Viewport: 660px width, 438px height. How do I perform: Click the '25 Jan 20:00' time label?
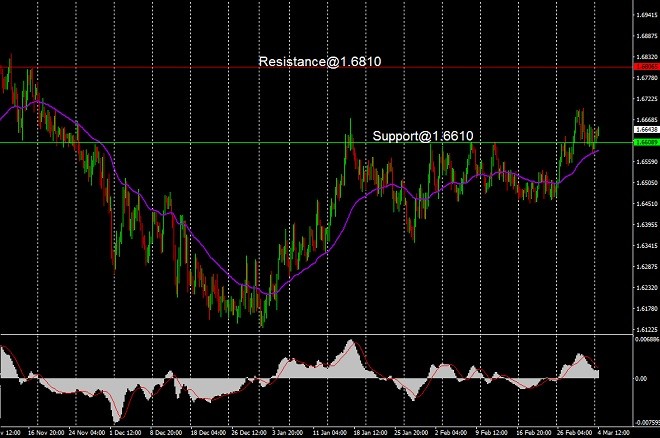411,433
